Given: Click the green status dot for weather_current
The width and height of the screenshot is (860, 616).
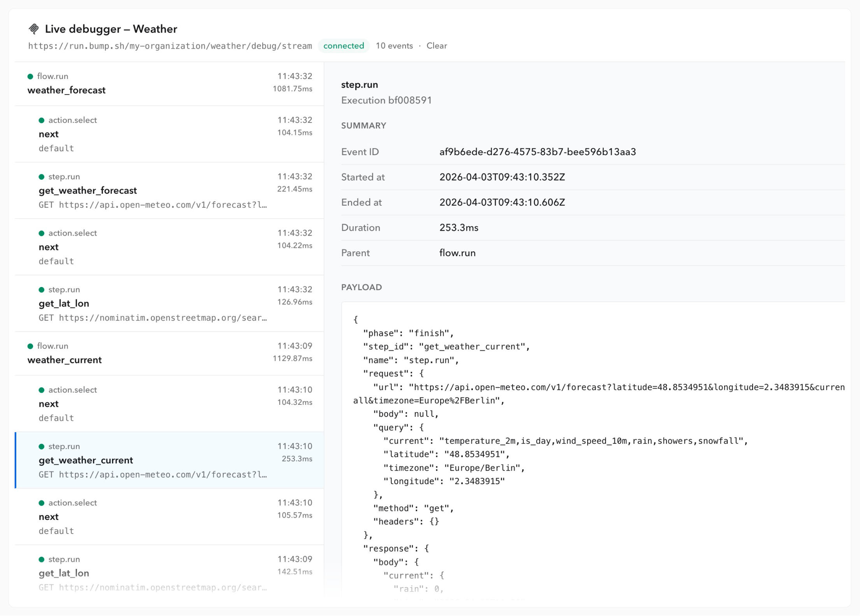Looking at the screenshot, I should coord(30,346).
